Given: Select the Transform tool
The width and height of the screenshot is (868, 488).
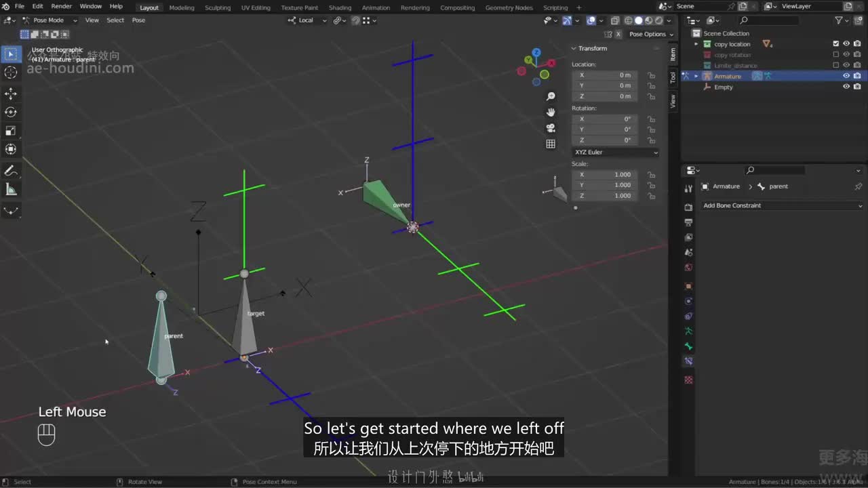Looking at the screenshot, I should [11, 149].
